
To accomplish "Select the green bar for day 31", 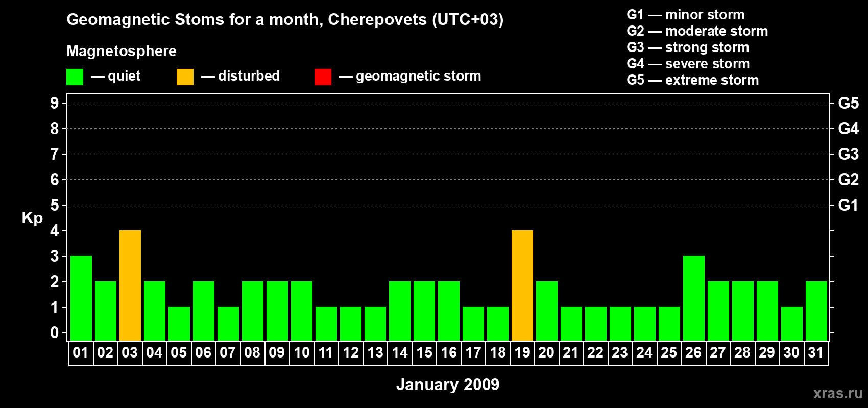I will pyautogui.click(x=816, y=311).
